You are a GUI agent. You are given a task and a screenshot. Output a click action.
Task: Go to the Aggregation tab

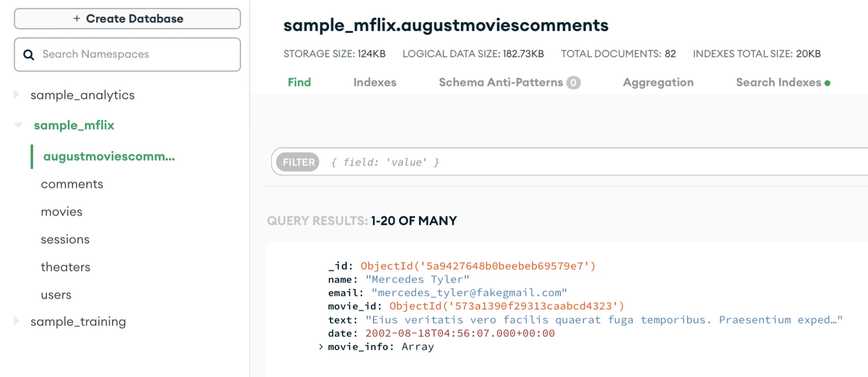[x=658, y=83]
